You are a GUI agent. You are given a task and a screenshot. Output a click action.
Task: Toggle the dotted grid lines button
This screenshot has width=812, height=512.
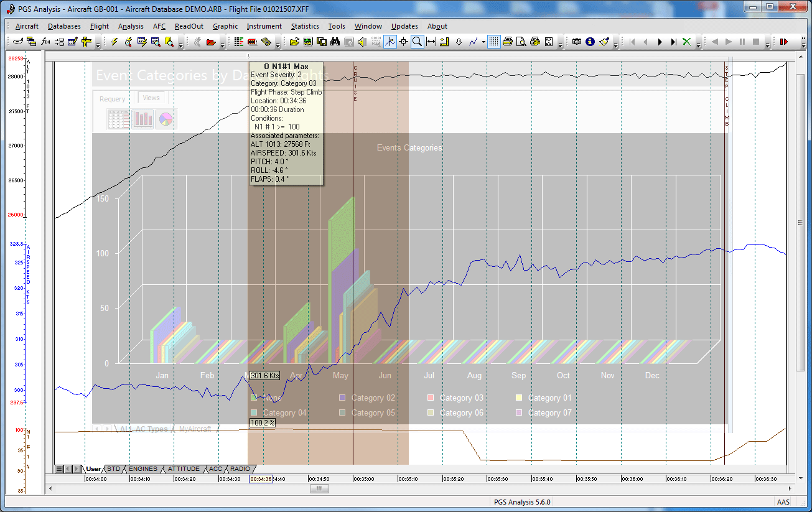pos(493,42)
